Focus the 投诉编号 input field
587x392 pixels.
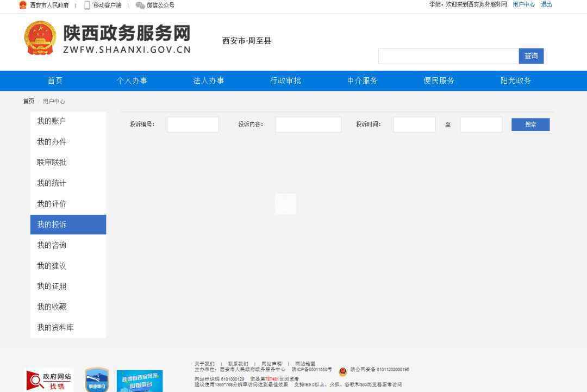coord(192,125)
